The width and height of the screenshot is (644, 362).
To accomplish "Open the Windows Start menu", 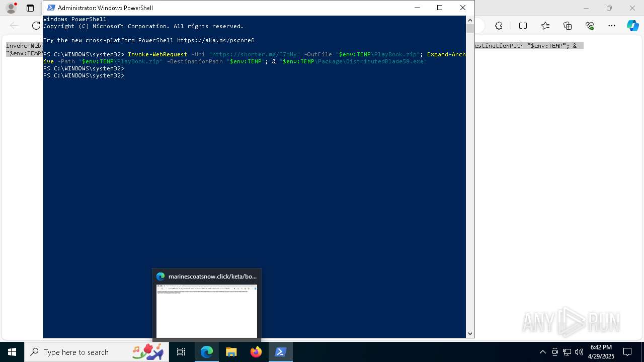I will click(12, 352).
